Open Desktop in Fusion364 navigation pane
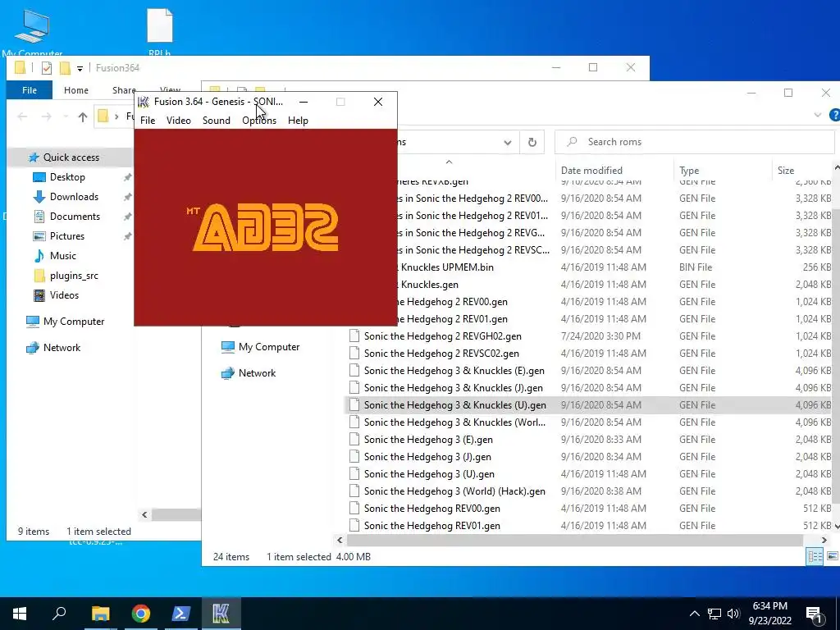Viewport: 840px width, 630px height. point(67,177)
